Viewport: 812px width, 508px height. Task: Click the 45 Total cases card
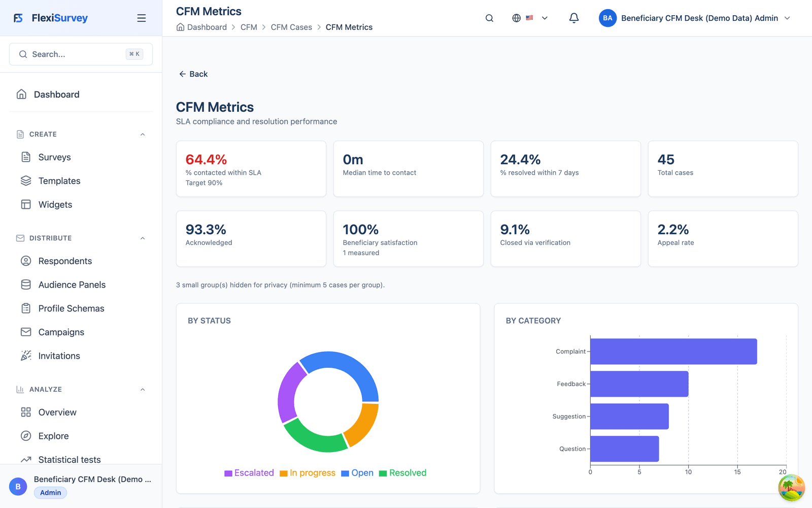click(723, 169)
